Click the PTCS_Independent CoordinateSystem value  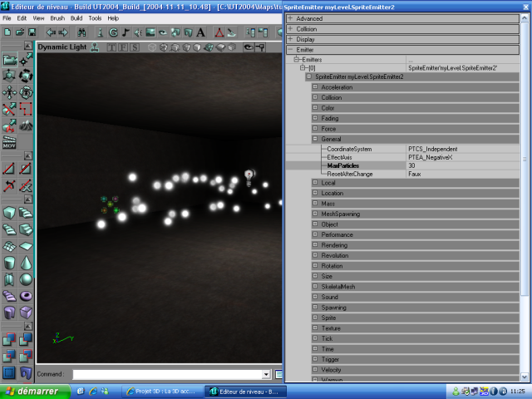(432, 149)
